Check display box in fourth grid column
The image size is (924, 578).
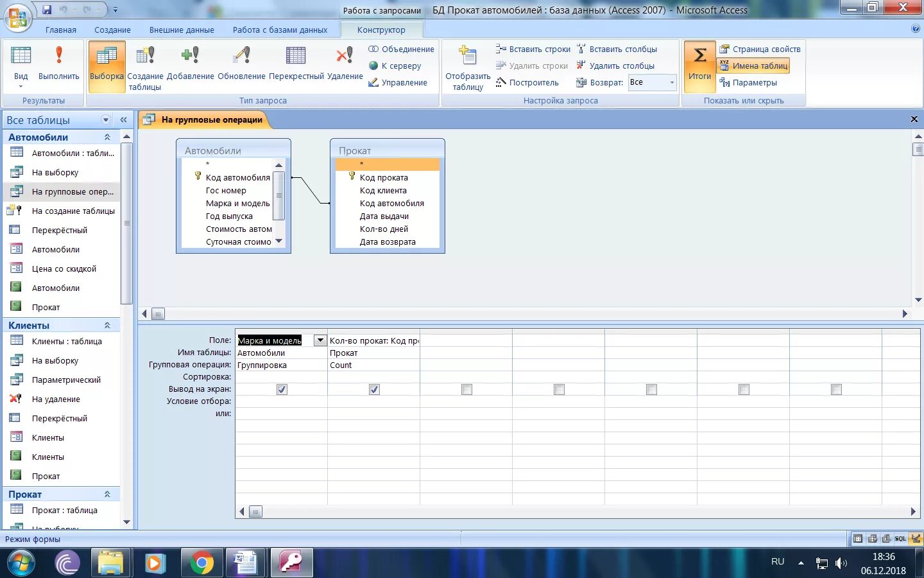(x=559, y=389)
